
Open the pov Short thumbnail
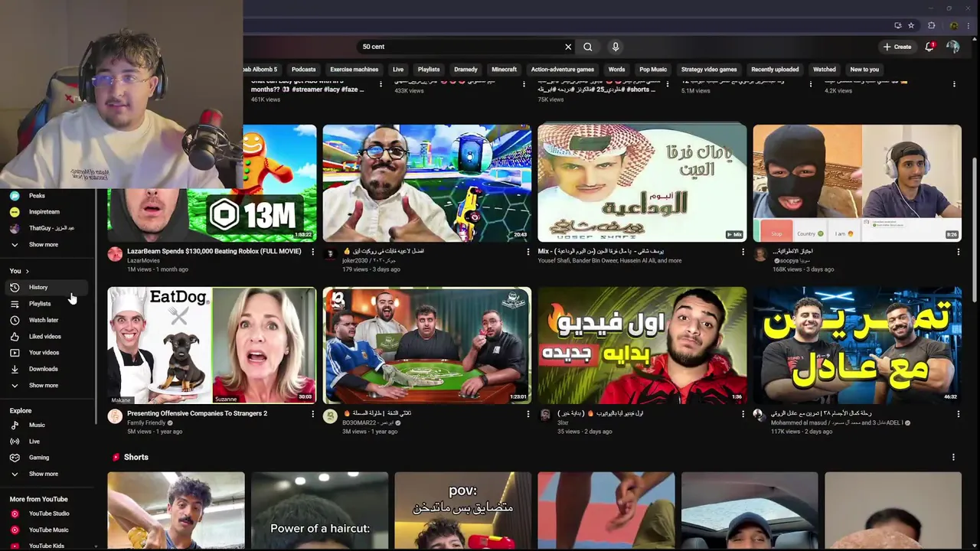click(463, 511)
